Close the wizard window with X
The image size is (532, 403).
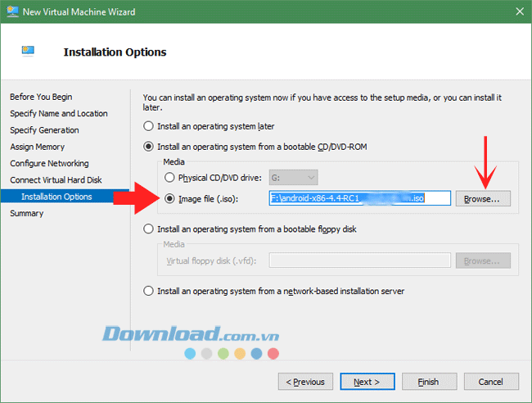pyautogui.click(x=520, y=11)
